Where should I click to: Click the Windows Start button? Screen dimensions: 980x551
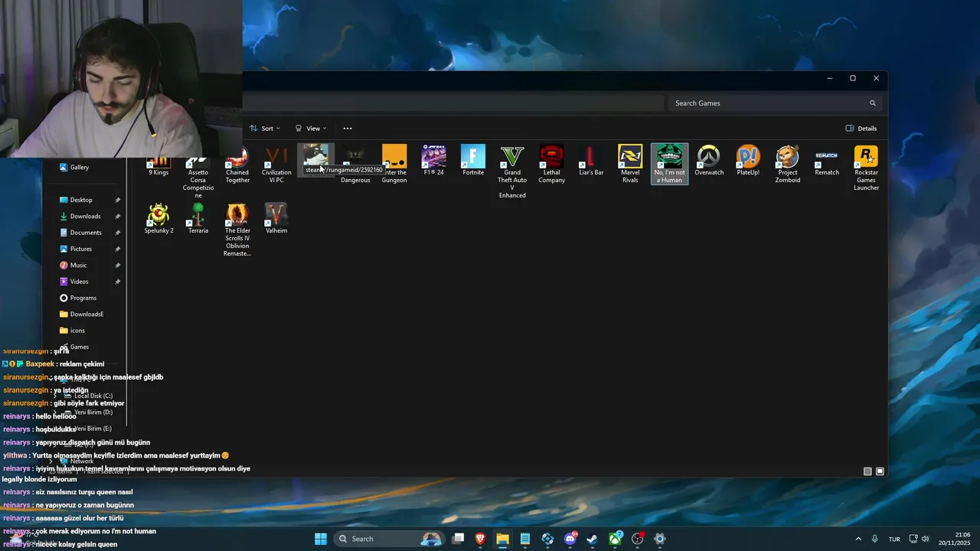pos(321,539)
